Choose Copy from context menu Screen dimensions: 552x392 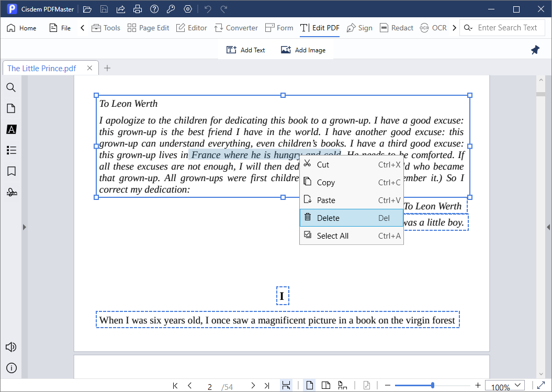point(351,183)
